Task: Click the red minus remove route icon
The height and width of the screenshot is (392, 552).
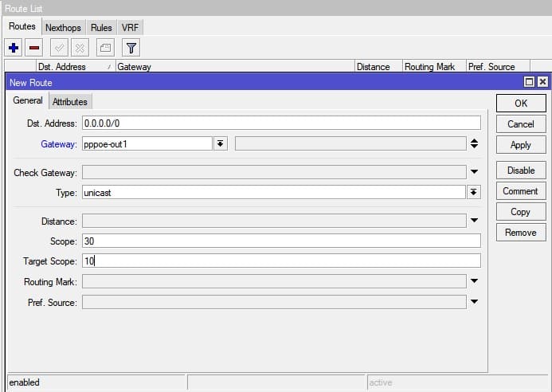Action: click(x=33, y=48)
